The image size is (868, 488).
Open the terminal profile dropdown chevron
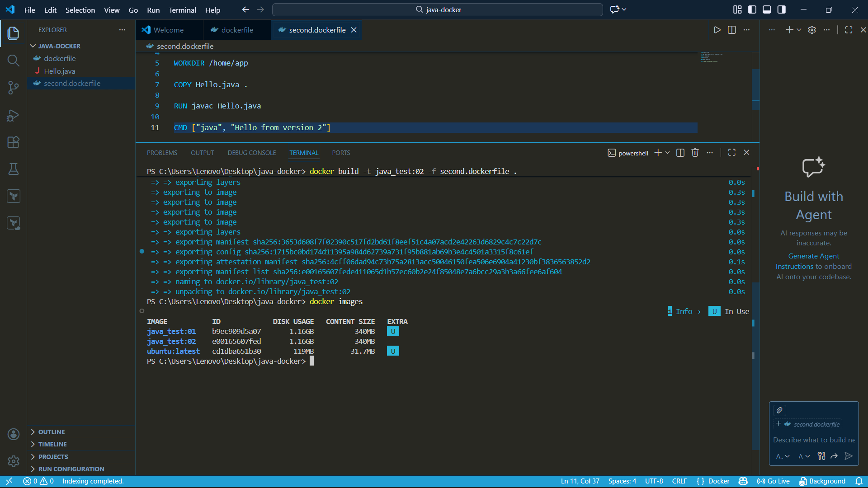click(x=667, y=153)
